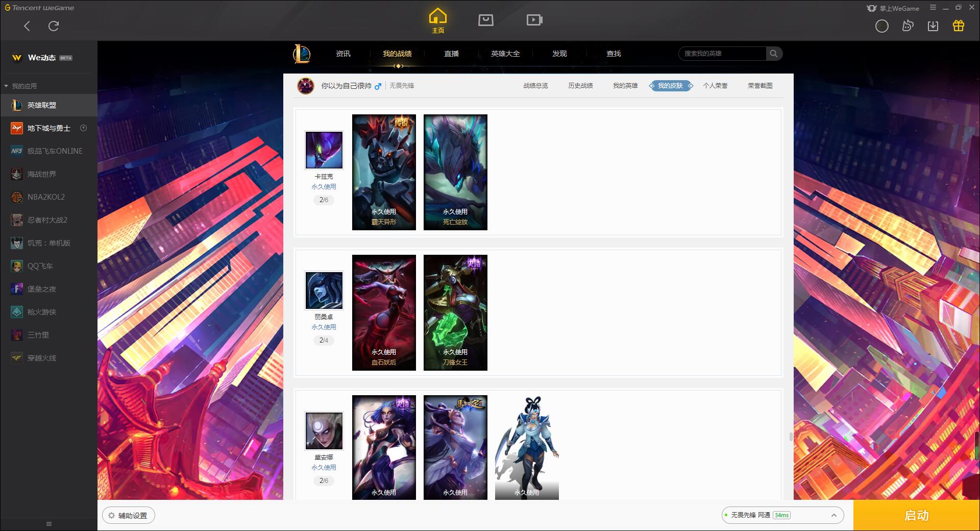Click the League of Legends logo

302,54
